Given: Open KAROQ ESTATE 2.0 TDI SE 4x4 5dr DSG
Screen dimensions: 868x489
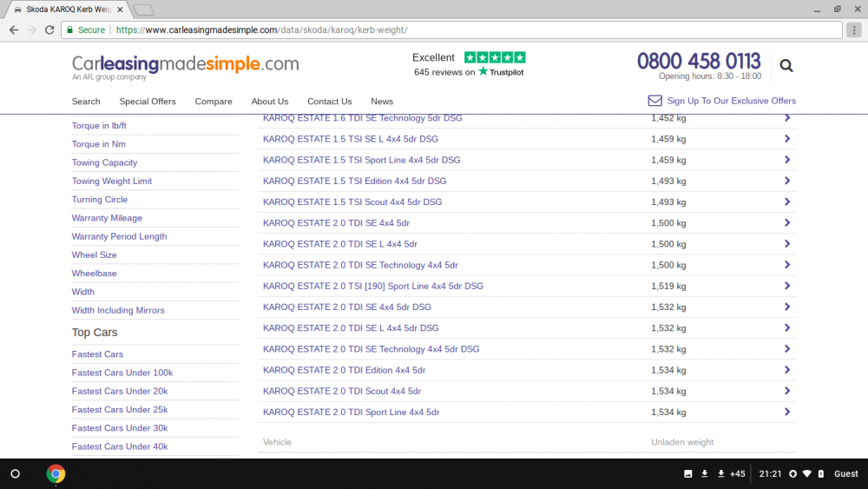Looking at the screenshot, I should click(x=346, y=307).
